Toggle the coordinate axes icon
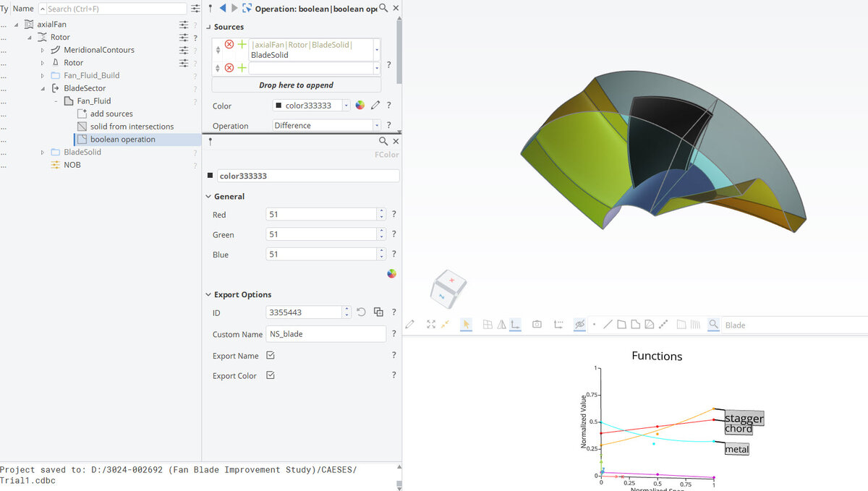 (515, 325)
